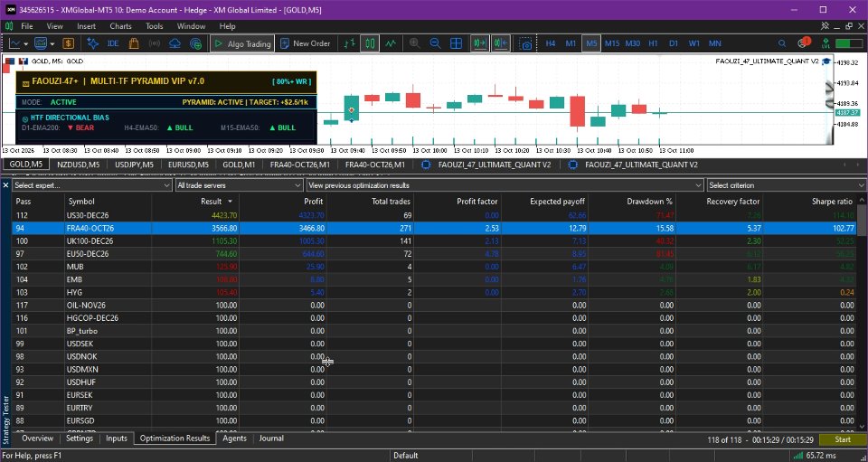Click the Depth of Market radar icon
The height and width of the screenshot is (462, 868).
[195, 43]
